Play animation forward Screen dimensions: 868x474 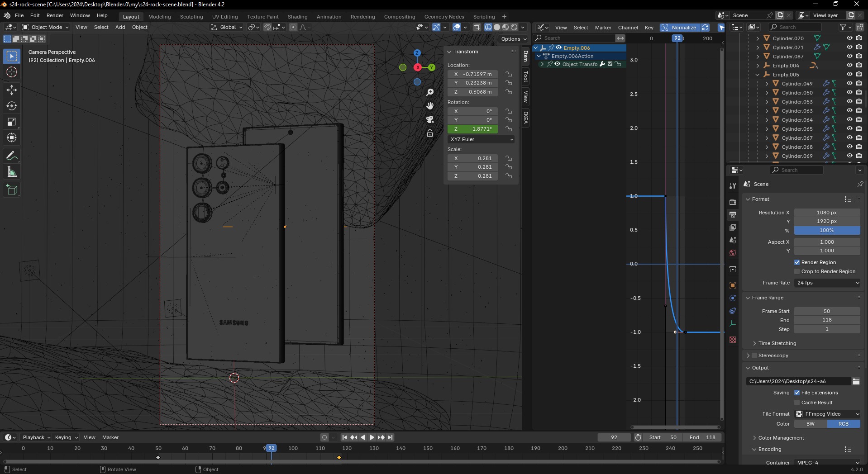372,437
